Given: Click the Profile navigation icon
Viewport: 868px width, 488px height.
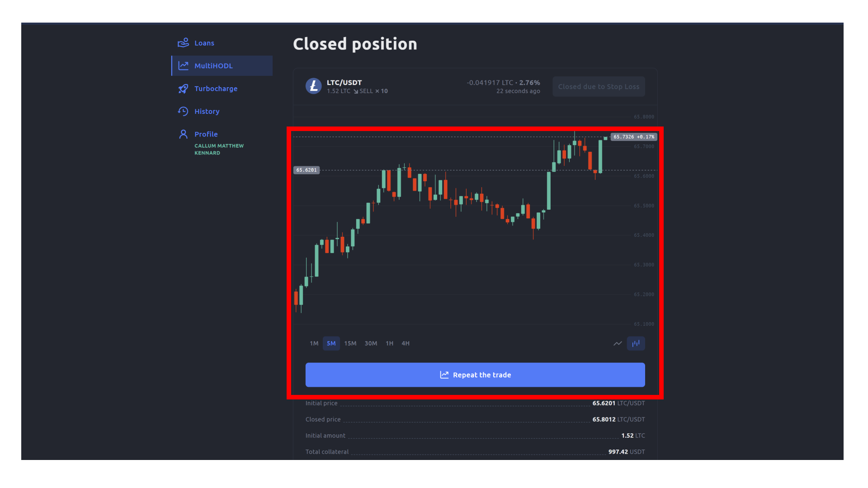Looking at the screenshot, I should (x=182, y=134).
